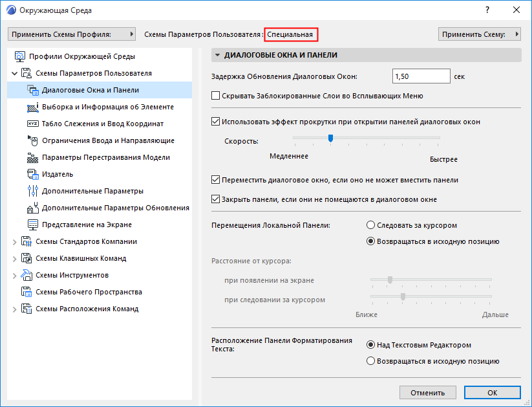532x407 pixels.
Task: Open the Издатель settings page
Action: (100, 174)
